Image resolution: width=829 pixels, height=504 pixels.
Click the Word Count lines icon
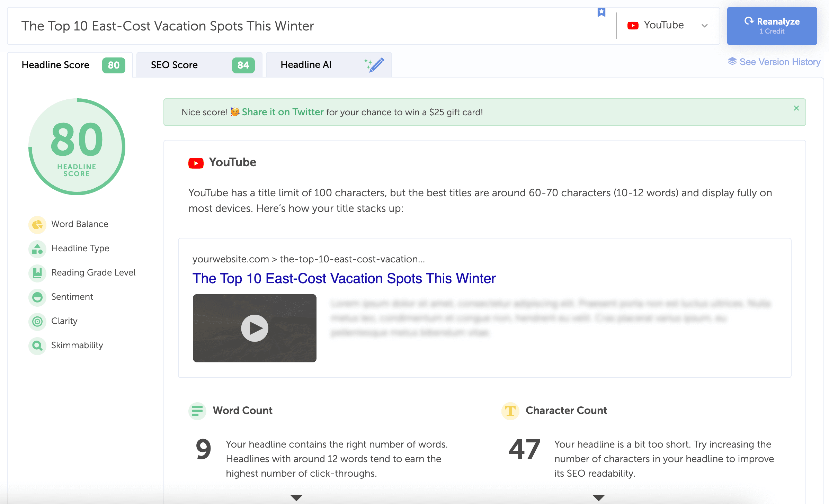pos(197,411)
